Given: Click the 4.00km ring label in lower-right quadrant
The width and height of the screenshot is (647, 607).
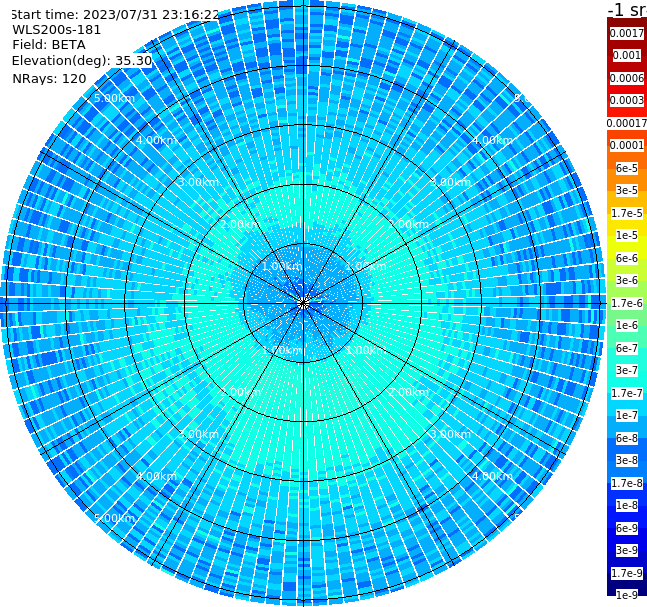Looking at the screenshot, I should click(x=492, y=476).
